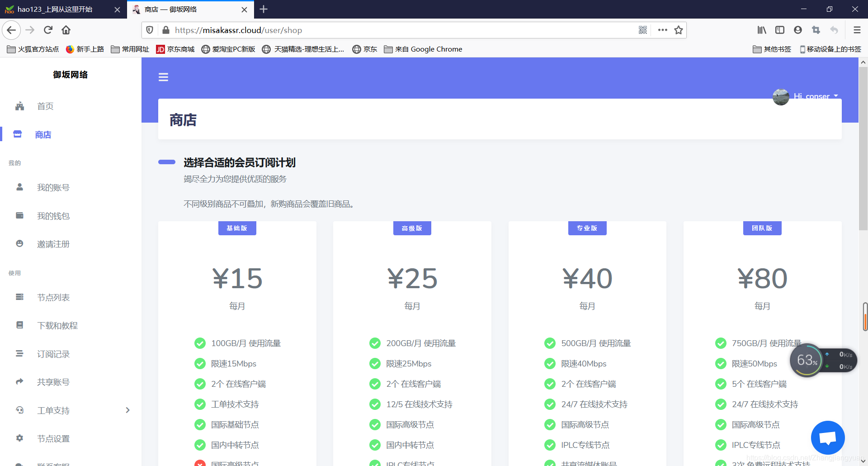The image size is (868, 466).
Task: Open 共享账号 in the sidebar
Action: click(53, 382)
